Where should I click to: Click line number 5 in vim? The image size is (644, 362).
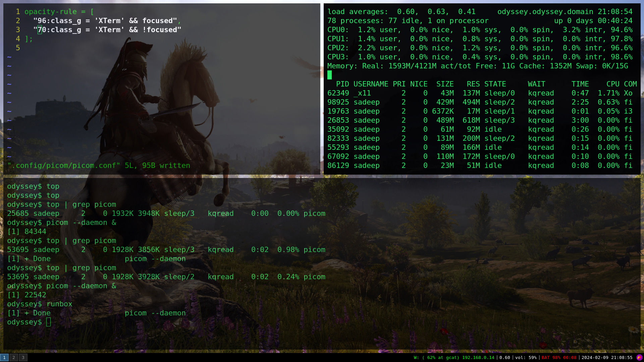tap(18, 48)
